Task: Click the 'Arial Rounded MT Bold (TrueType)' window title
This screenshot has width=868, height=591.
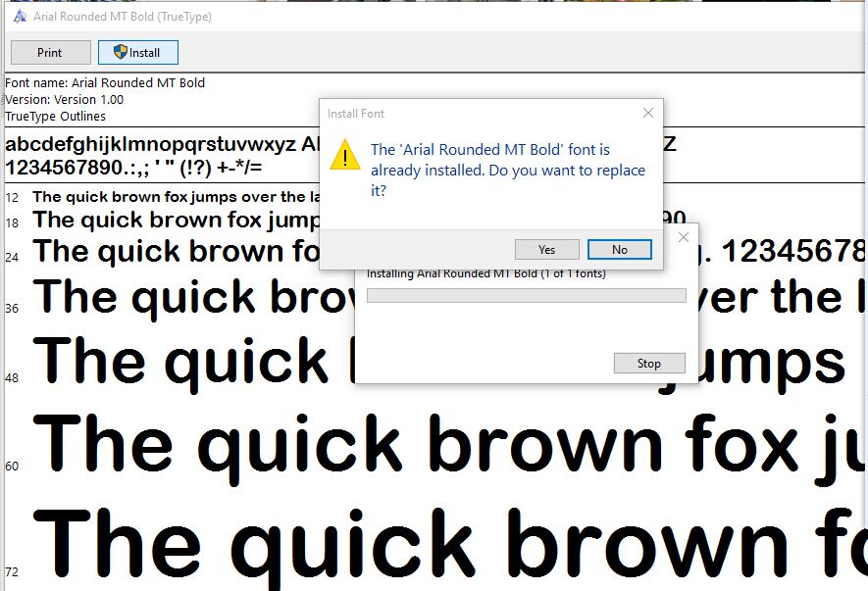Action: coord(123,17)
